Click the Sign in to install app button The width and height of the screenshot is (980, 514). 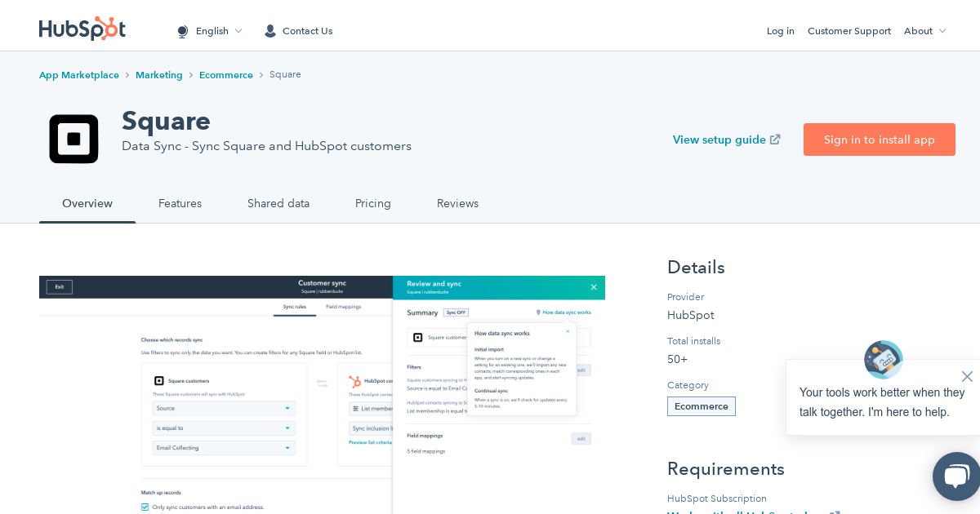click(879, 140)
